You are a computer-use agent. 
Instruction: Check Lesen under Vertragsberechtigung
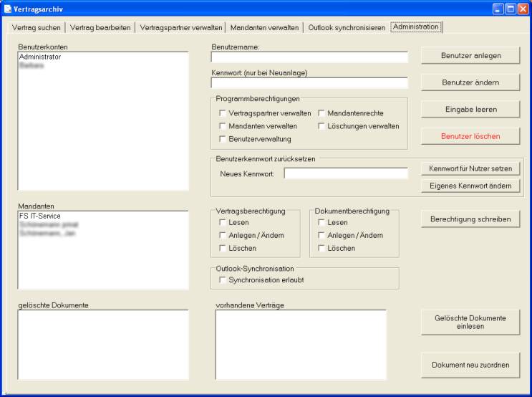223,223
